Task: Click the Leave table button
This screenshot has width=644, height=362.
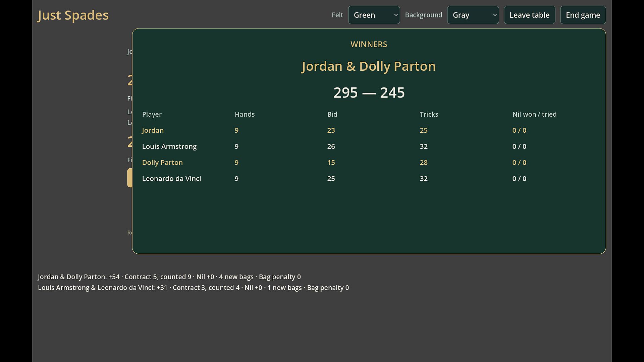Action: (x=529, y=15)
